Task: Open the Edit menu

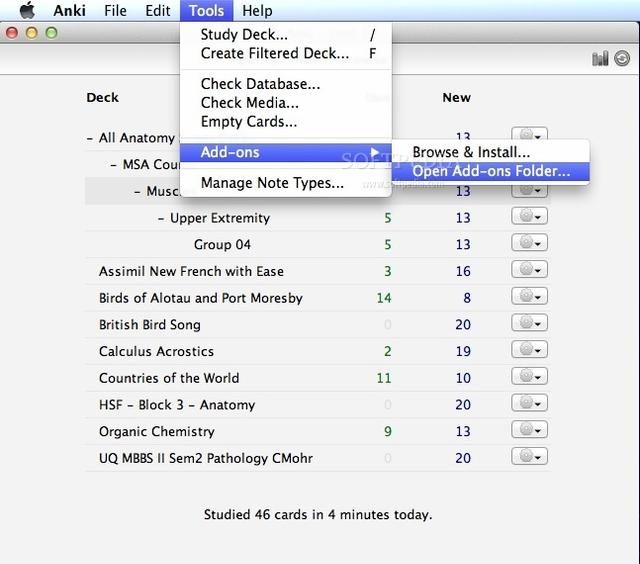Action: pyautogui.click(x=158, y=10)
